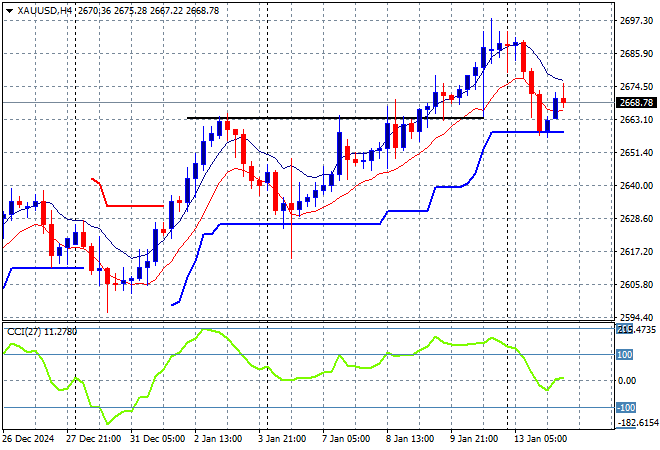The image size is (660, 450).
Task: Click the 2663.10 price axis label
Action: [636, 120]
